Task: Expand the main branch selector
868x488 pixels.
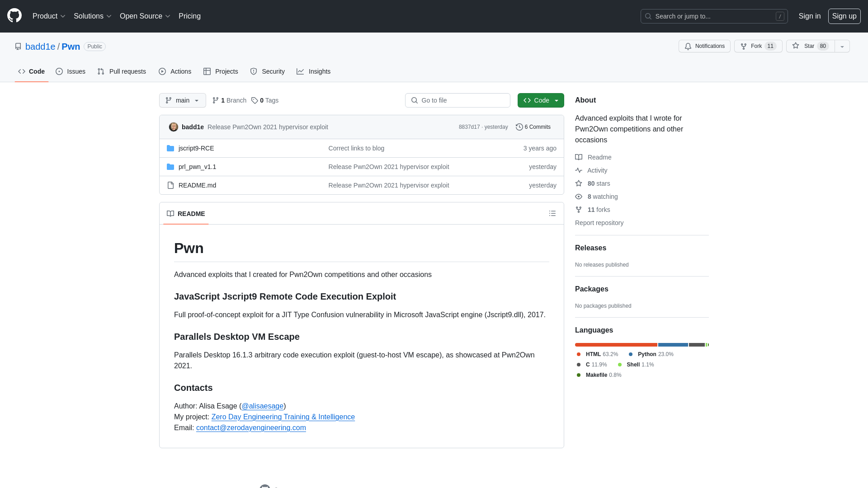Action: click(x=183, y=100)
